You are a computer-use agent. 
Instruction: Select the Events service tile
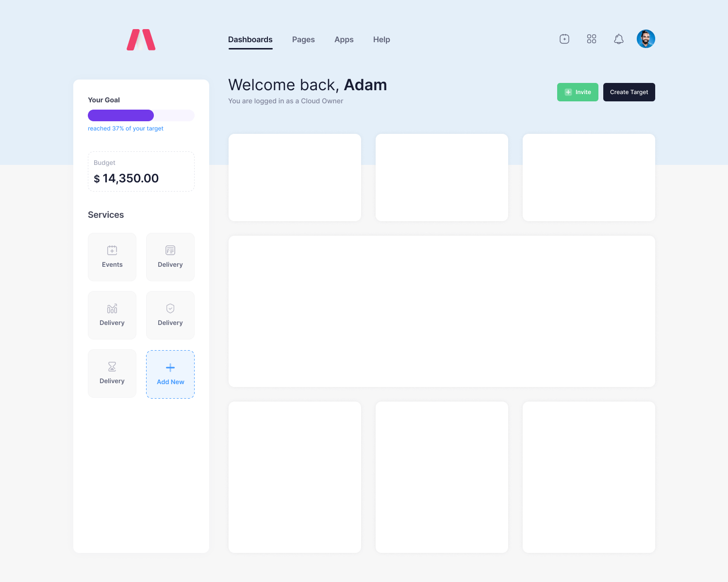click(x=112, y=257)
